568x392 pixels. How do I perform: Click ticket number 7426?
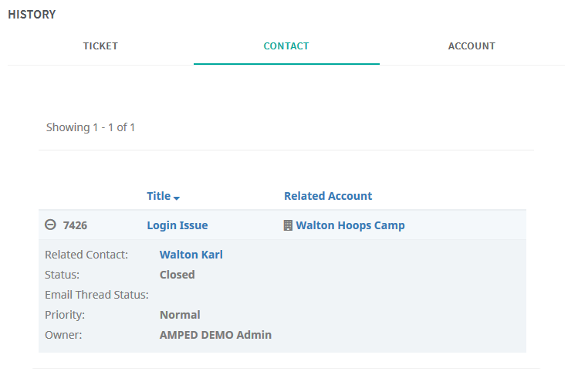pos(75,225)
